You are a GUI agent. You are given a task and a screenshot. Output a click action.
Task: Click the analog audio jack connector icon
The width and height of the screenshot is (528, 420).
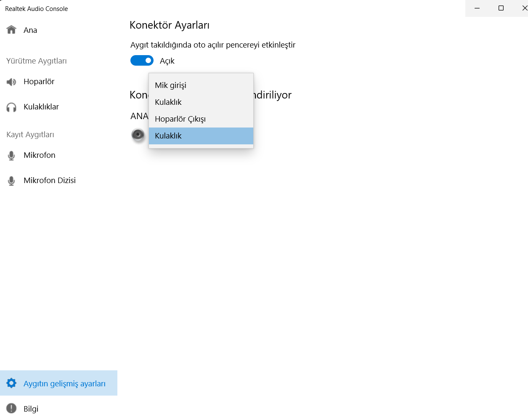click(138, 135)
